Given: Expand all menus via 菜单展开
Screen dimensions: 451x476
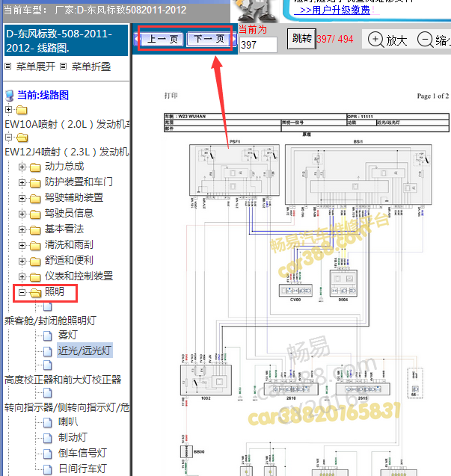Looking at the screenshot, I should tap(36, 67).
